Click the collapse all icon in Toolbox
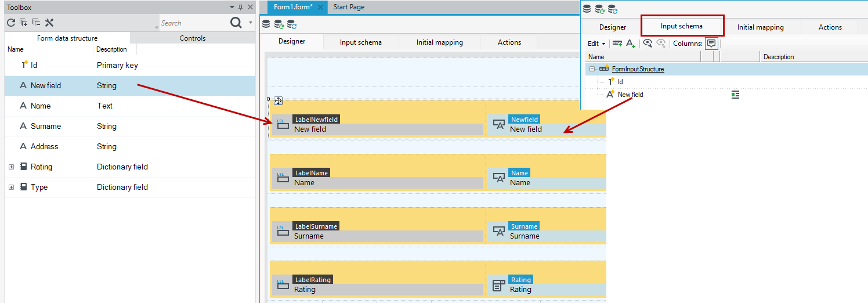Image resolution: width=868 pixels, height=303 pixels. tap(36, 23)
